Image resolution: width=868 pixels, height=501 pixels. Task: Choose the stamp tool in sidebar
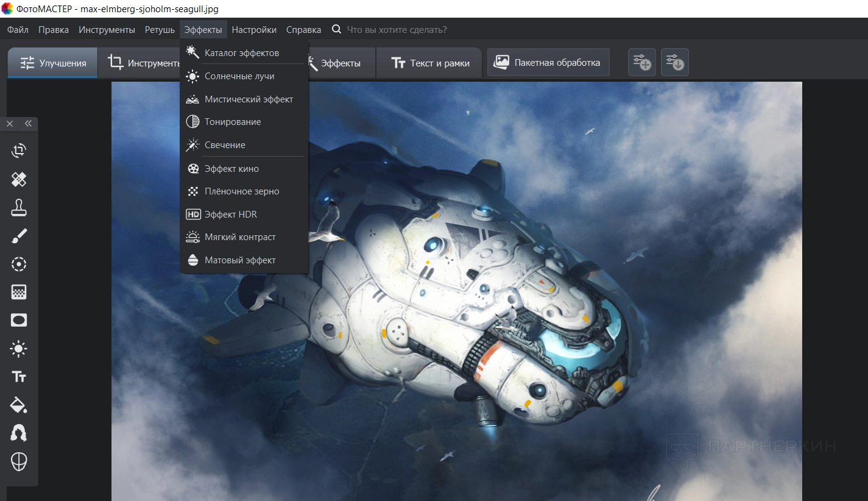(19, 208)
